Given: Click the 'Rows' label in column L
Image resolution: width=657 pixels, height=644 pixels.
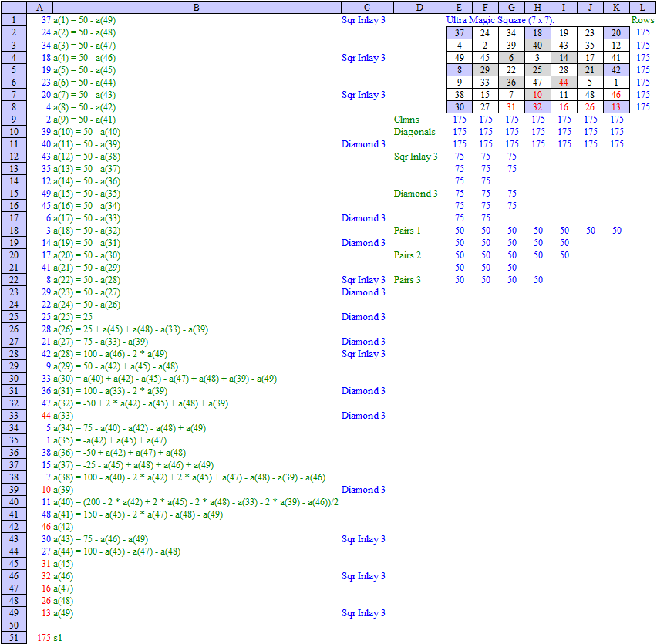Looking at the screenshot, I should [x=643, y=20].
